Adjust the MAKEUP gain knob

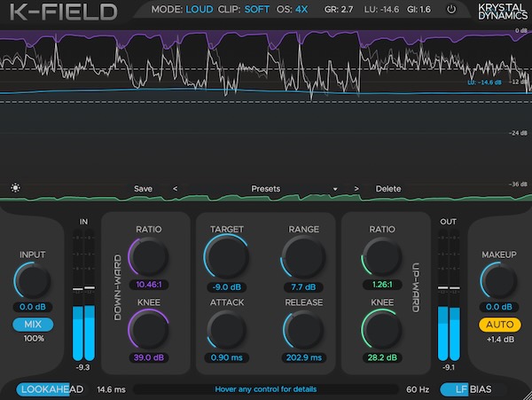coord(498,281)
